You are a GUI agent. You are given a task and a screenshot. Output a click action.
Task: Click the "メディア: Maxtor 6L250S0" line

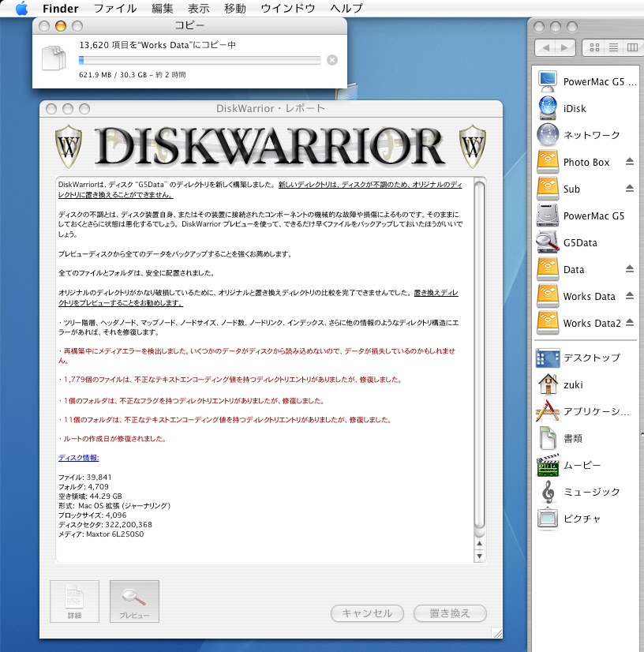[x=101, y=534]
